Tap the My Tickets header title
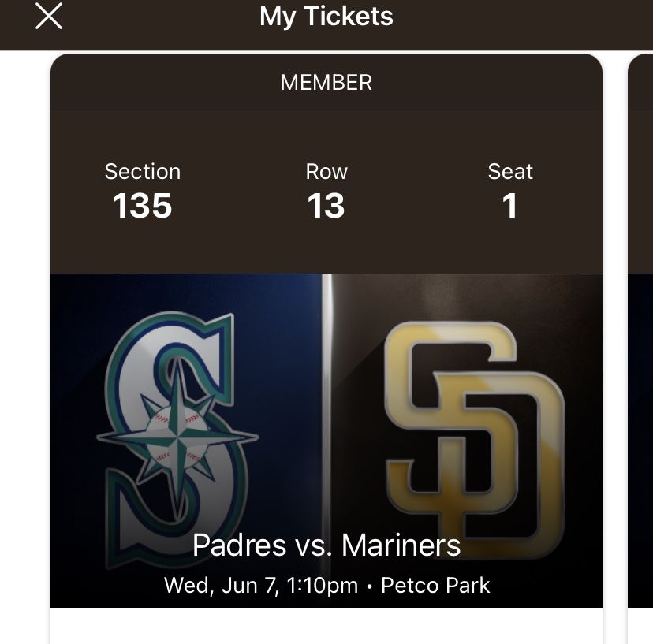653x644 pixels. point(326,17)
